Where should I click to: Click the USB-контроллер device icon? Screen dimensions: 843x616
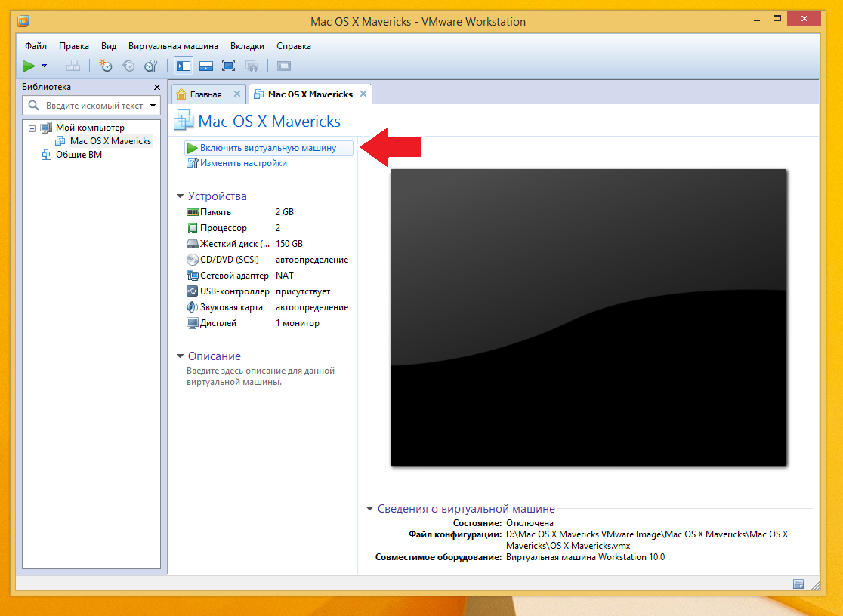click(193, 291)
